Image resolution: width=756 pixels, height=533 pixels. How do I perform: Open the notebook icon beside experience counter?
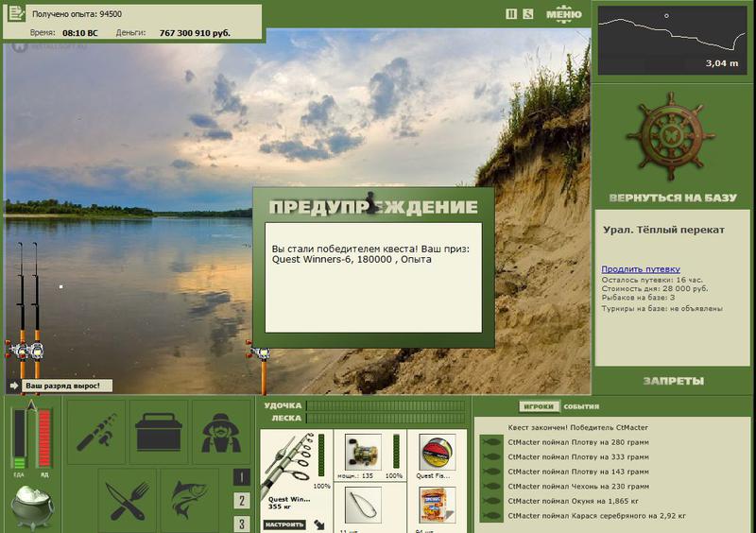click(x=16, y=13)
